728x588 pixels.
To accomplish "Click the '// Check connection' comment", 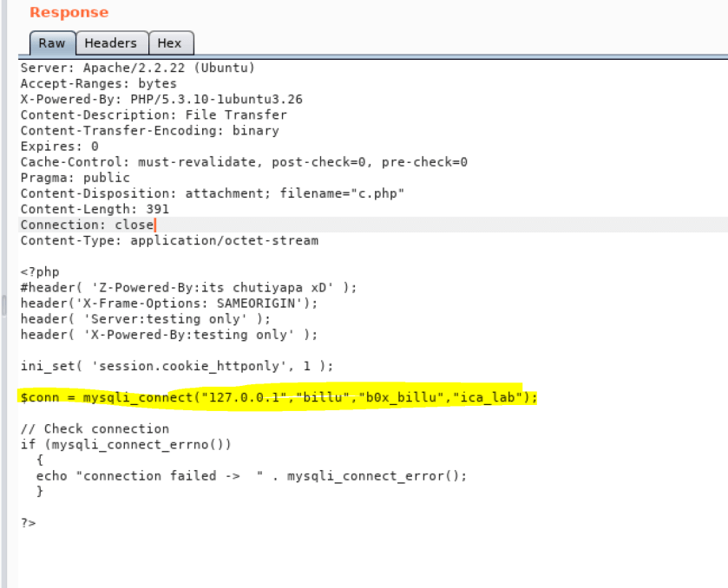I will tap(95, 428).
